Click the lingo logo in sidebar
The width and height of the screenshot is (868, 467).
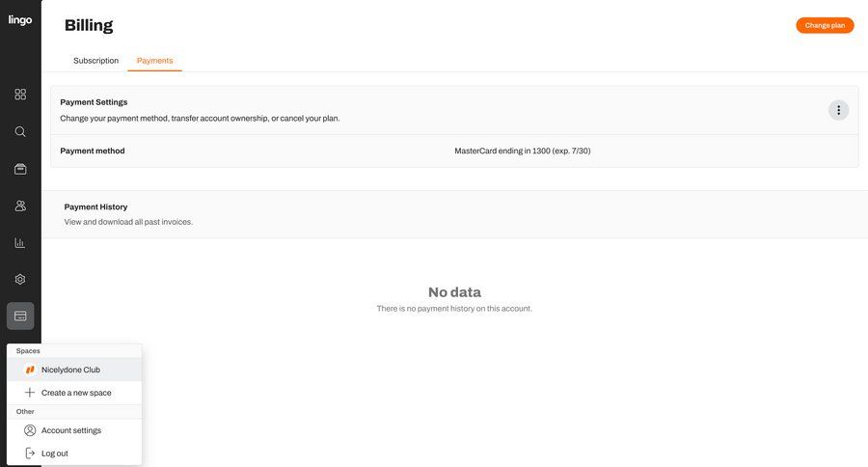(20, 20)
